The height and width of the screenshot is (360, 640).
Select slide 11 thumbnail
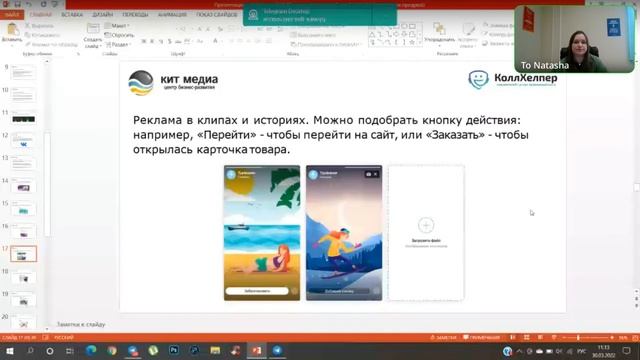(x=23, y=118)
